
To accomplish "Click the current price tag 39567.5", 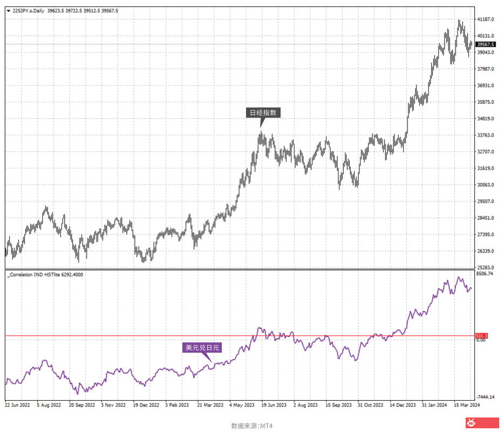I will [485, 44].
